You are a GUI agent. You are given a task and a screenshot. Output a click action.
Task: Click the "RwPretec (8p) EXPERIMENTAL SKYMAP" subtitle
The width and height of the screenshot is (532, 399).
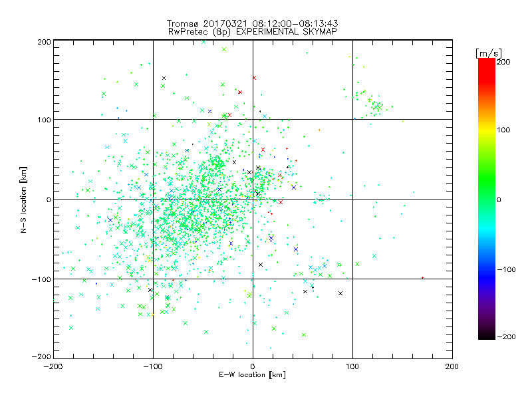click(252, 31)
